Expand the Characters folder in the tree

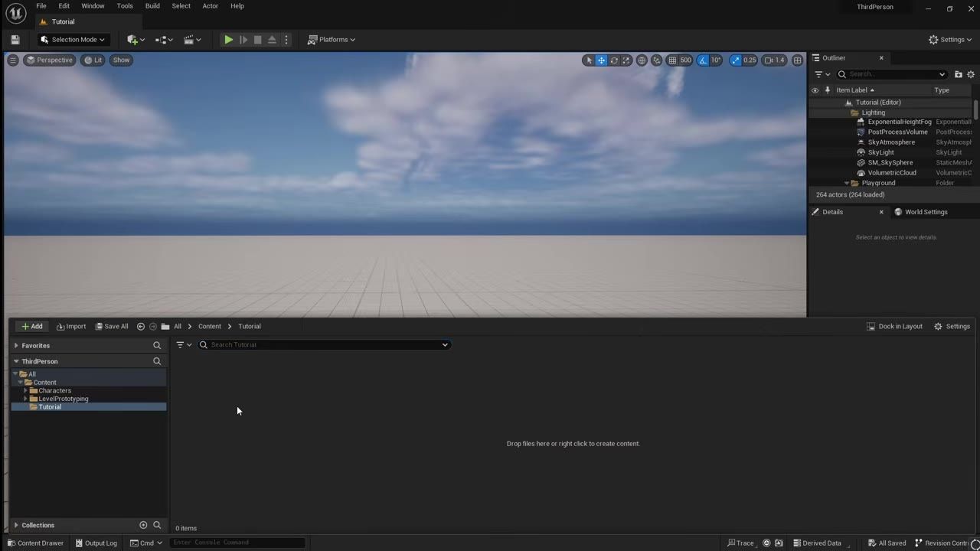[x=25, y=391]
